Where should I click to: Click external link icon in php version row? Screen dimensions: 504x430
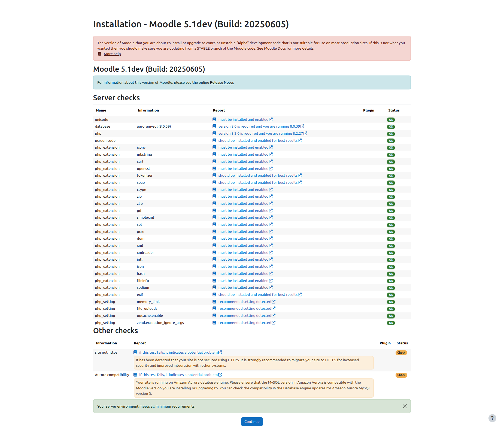click(305, 133)
